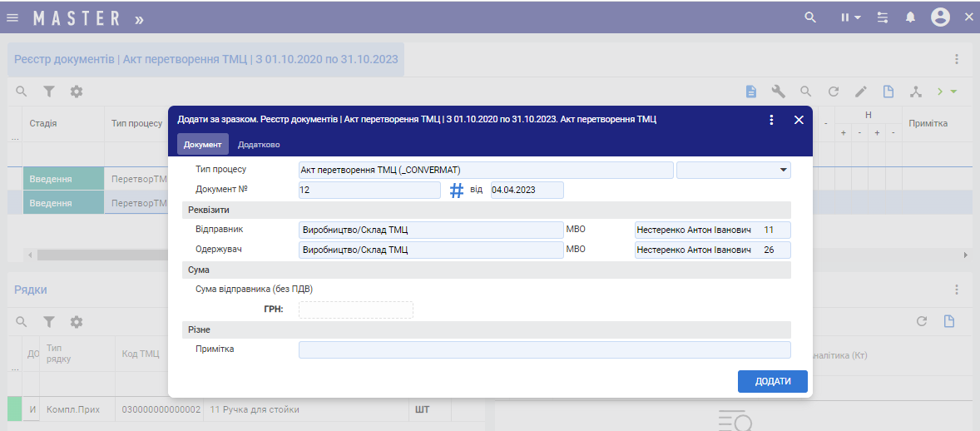The image size is (980, 431).
Task: Open the user profile avatar
Action: 940,17
